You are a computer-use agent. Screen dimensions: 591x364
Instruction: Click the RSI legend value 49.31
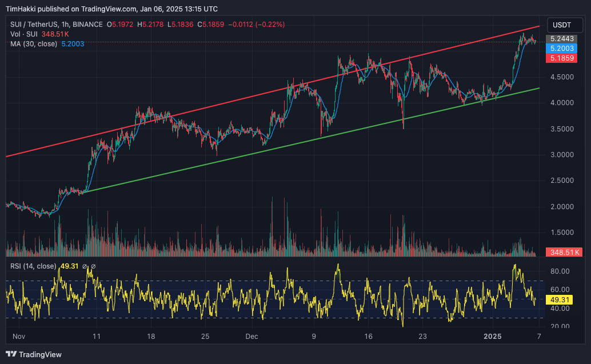69,266
